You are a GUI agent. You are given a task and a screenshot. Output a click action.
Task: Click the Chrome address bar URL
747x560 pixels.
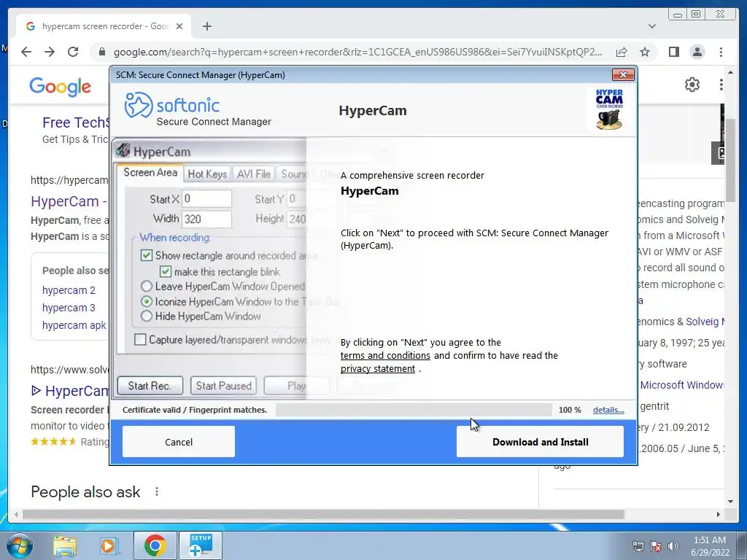point(357,52)
